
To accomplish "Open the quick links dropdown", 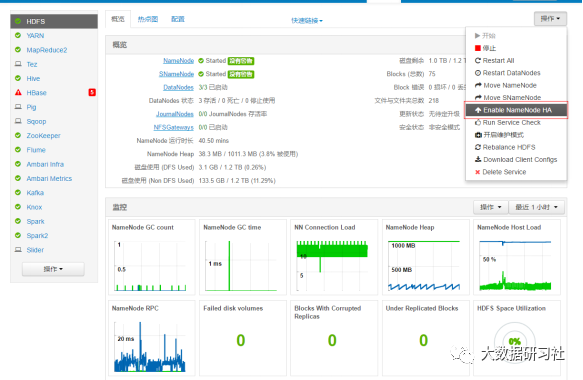I will point(307,20).
